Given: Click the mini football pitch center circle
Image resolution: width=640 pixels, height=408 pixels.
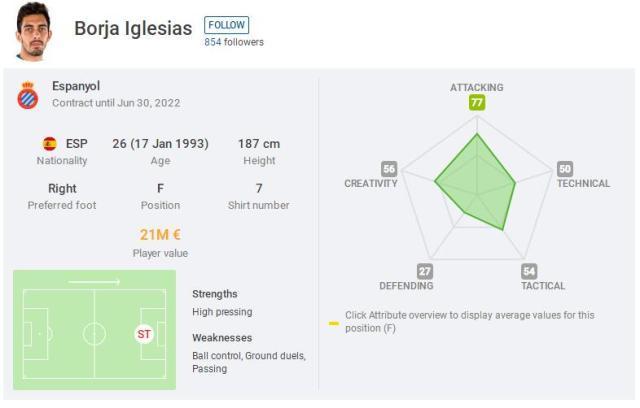Looking at the screenshot, I should pyautogui.click(x=94, y=334).
